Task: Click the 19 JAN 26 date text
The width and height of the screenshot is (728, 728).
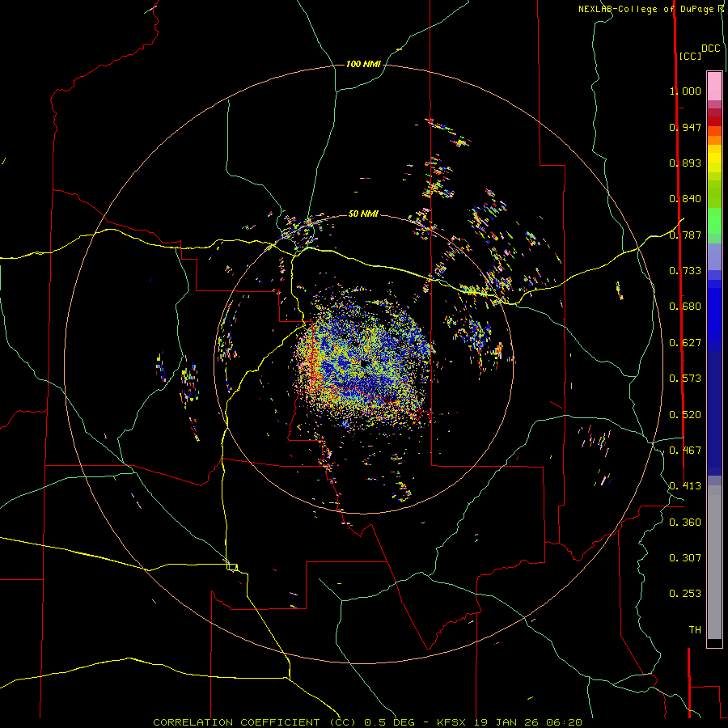Action: coord(507,722)
